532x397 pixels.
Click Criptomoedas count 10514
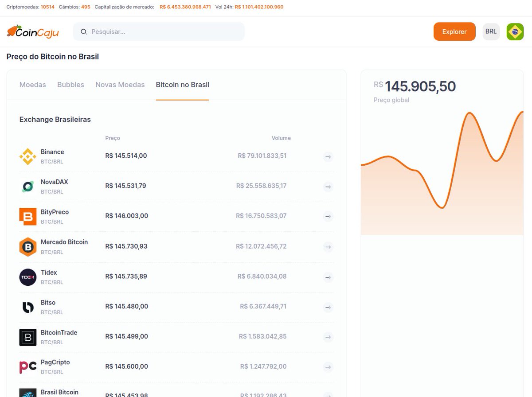pos(47,7)
